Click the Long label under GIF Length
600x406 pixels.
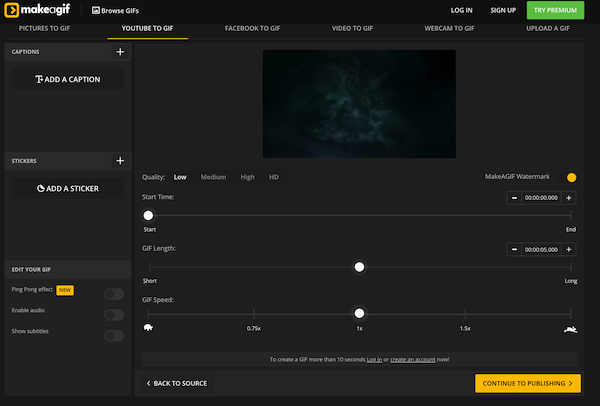571,281
